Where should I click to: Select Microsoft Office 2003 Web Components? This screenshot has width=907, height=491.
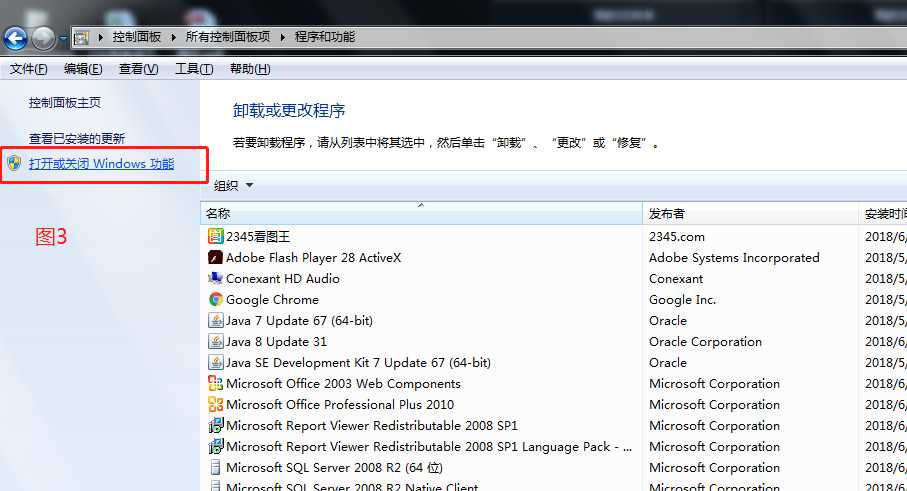pyautogui.click(x=343, y=383)
